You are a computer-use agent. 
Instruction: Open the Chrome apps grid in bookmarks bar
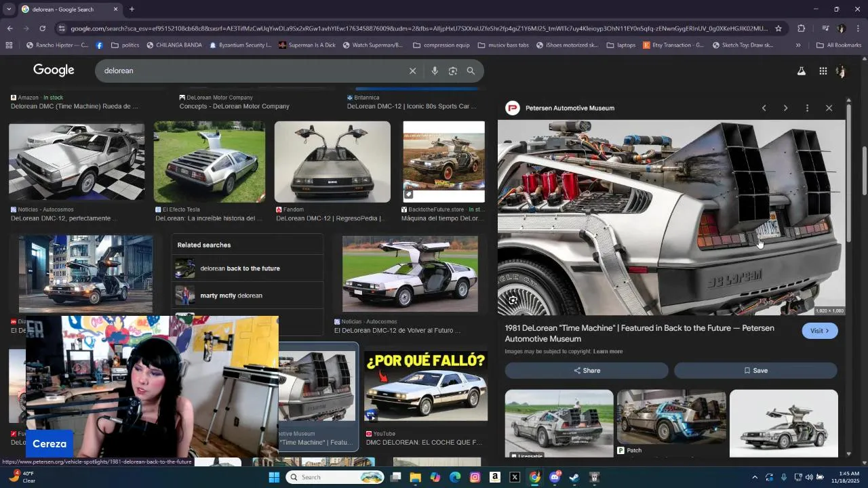pos(9,45)
